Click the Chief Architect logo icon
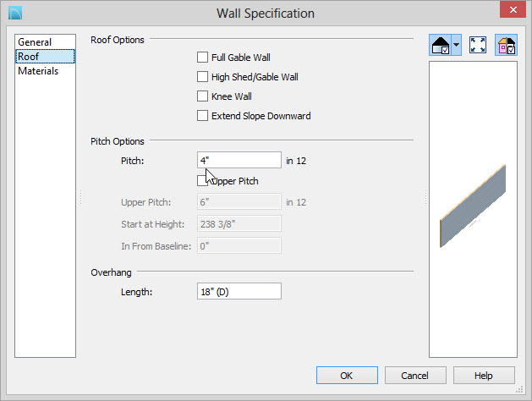The width and height of the screenshot is (532, 401). coord(15,13)
